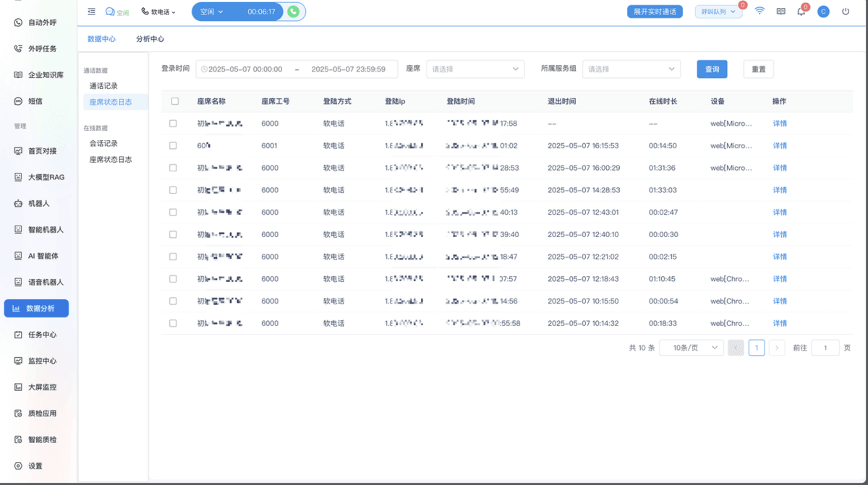Open 智能质检 in the sidebar
This screenshot has width=868, height=485.
(x=36, y=439)
